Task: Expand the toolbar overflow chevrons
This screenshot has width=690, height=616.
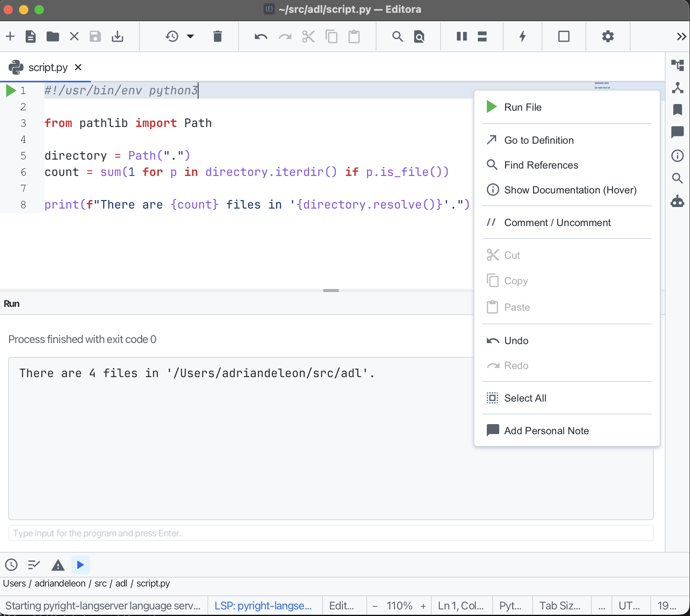Action: pos(681,37)
